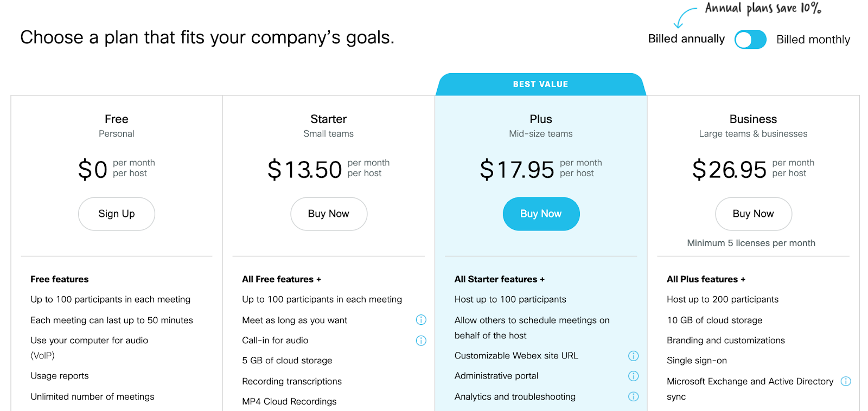
Task: Click the BEST VALUE banner tab
Action: [x=541, y=84]
